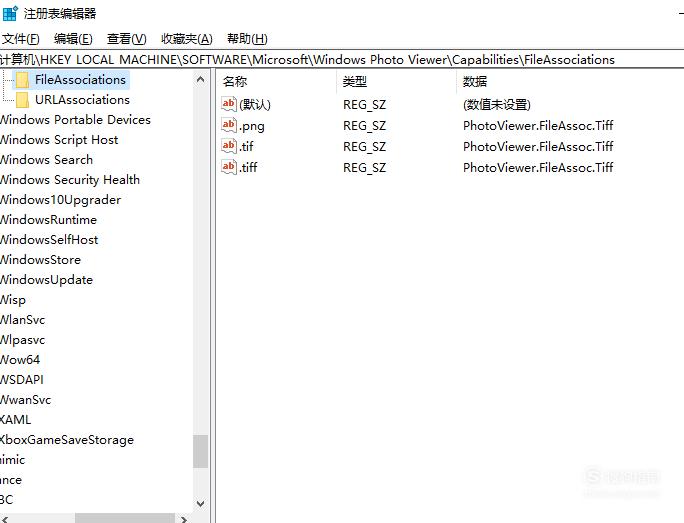
Task: Select the Wisp key
Action: click(13, 300)
